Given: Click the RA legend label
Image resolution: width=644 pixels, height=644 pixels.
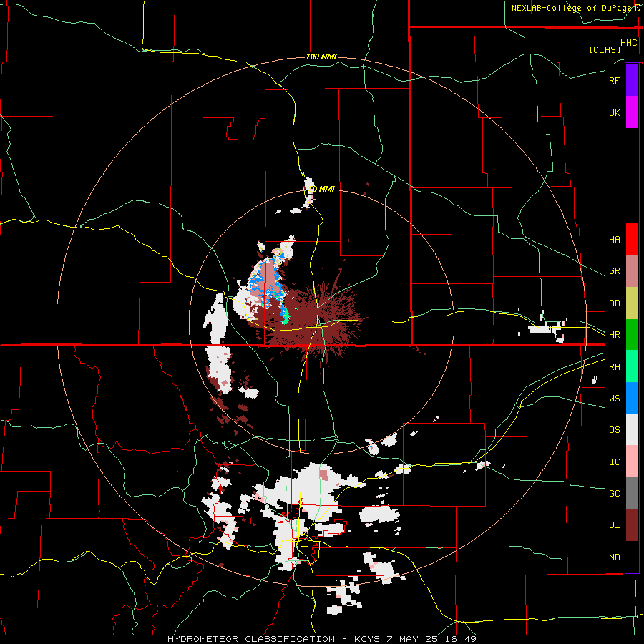Looking at the screenshot, I should pos(614,367).
